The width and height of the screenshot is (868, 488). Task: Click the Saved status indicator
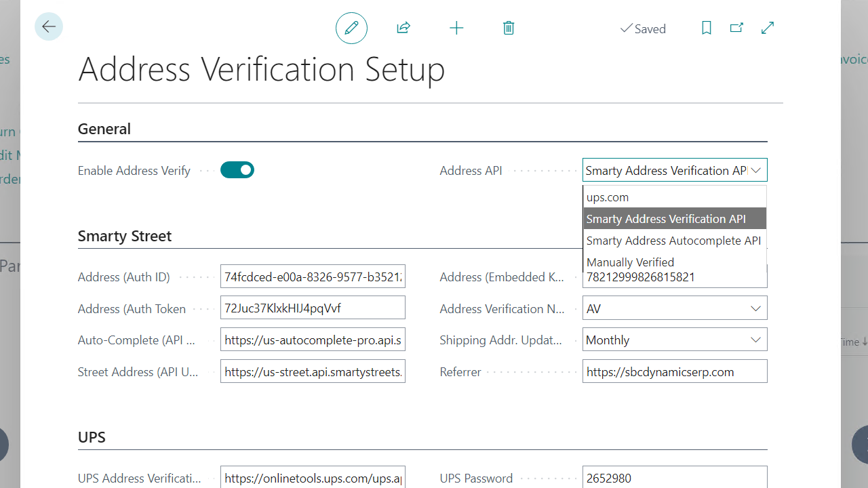tap(643, 28)
